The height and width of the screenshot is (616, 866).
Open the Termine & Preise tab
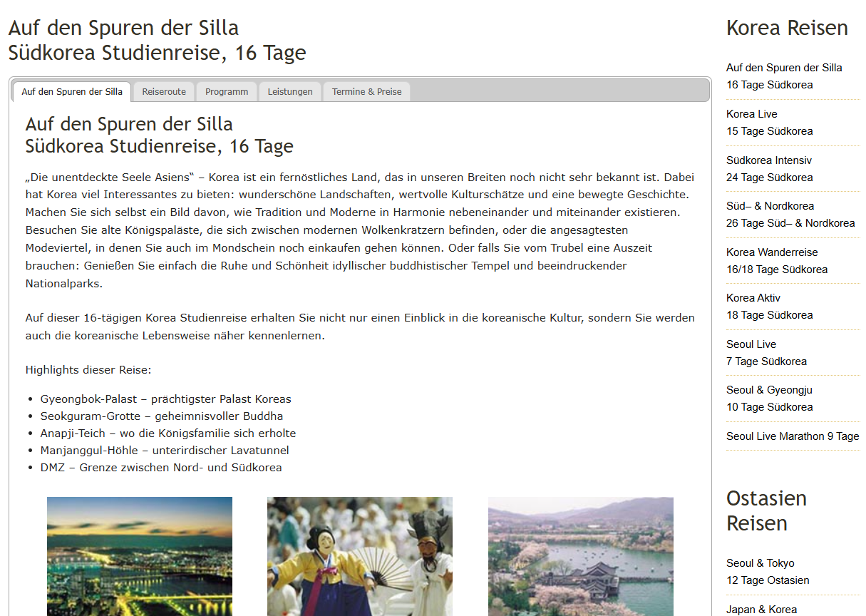tap(366, 92)
